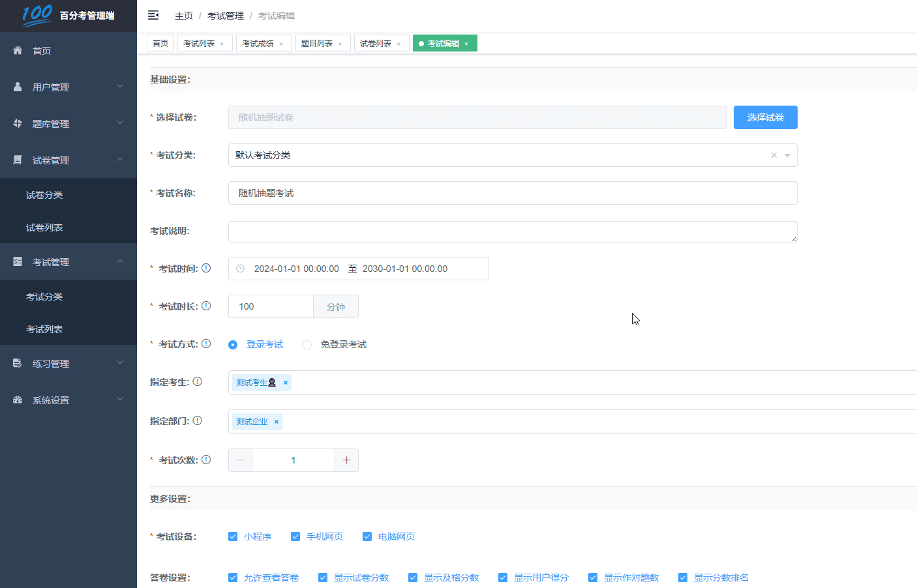
Task: Click the 考试名称 input field
Action: (513, 193)
